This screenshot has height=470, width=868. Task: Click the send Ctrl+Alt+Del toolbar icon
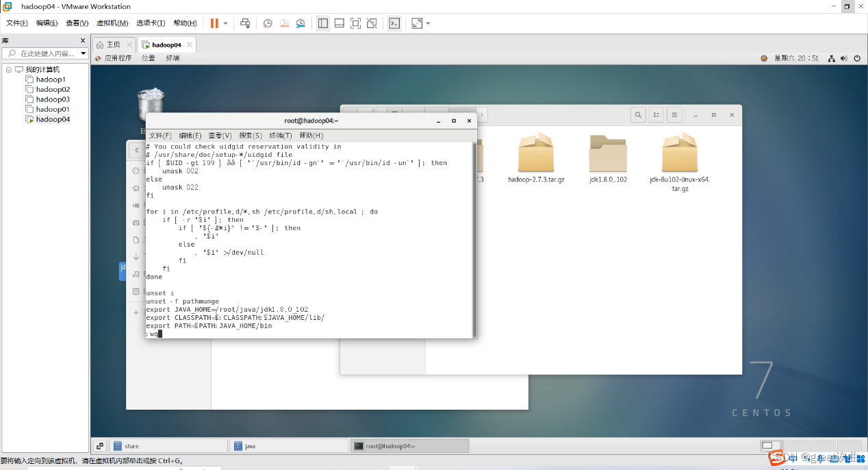245,23
